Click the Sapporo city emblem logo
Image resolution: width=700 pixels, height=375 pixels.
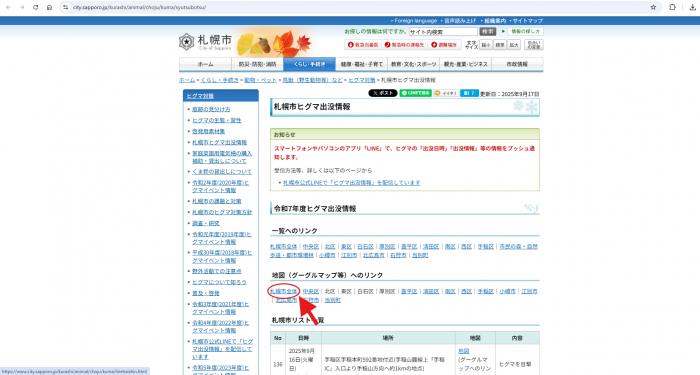[186, 42]
